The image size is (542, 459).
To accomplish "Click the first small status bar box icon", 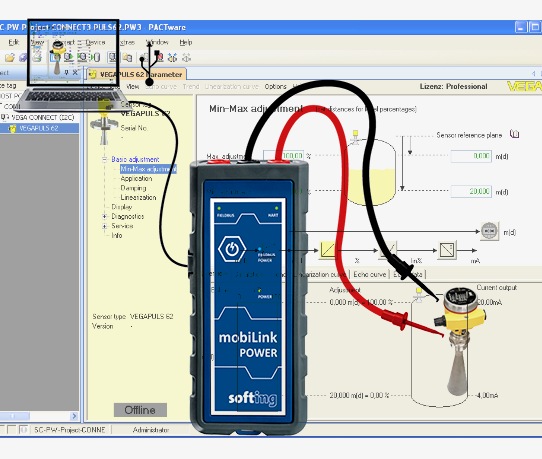I will click(11, 430).
